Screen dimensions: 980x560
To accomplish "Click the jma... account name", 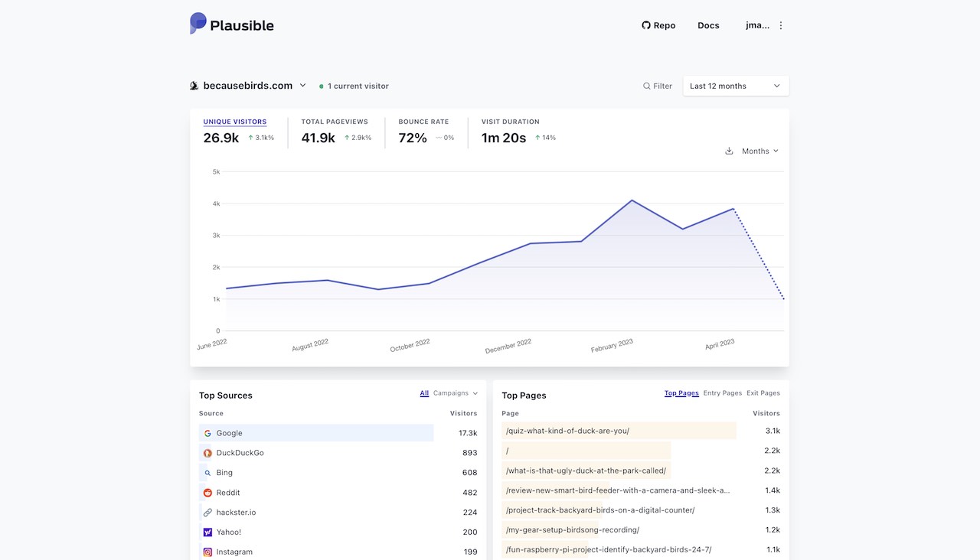I will [757, 25].
